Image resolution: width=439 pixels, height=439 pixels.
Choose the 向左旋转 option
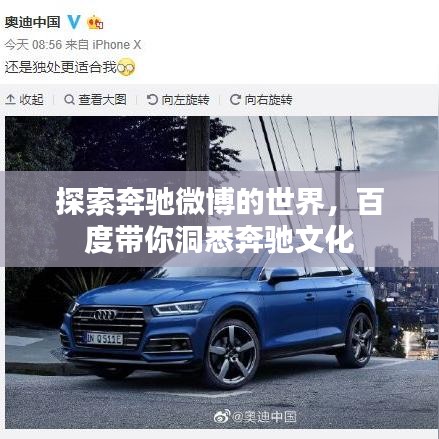[x=185, y=100]
